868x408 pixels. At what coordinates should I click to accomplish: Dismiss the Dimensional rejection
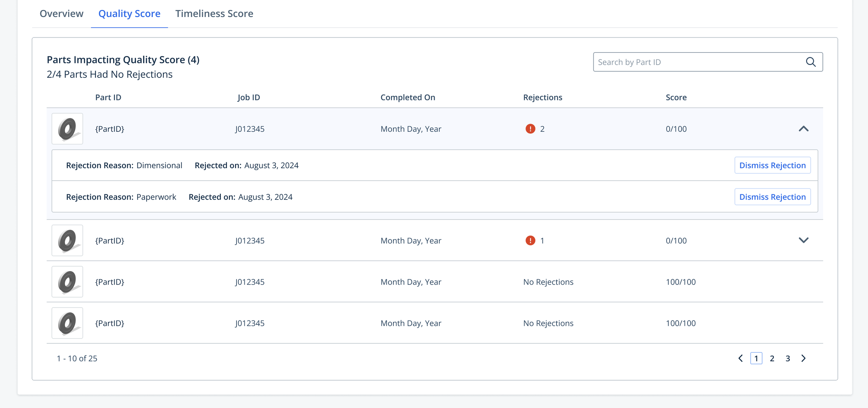772,165
